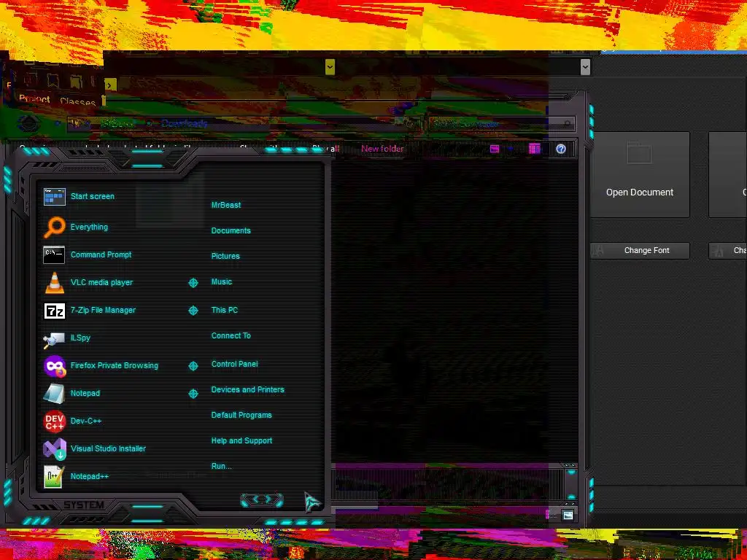Screen dimensions: 747x560
Task: Switch to the Classes tab in Dev-C++
Action: tap(77, 101)
